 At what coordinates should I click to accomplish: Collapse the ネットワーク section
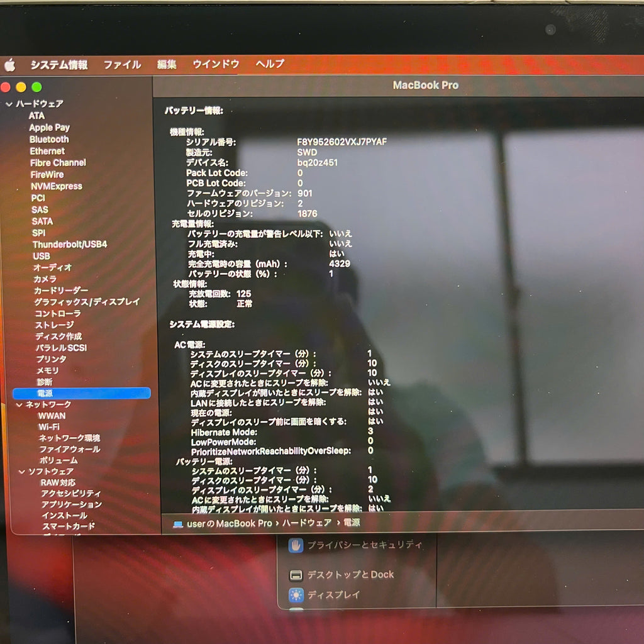pyautogui.click(x=19, y=404)
